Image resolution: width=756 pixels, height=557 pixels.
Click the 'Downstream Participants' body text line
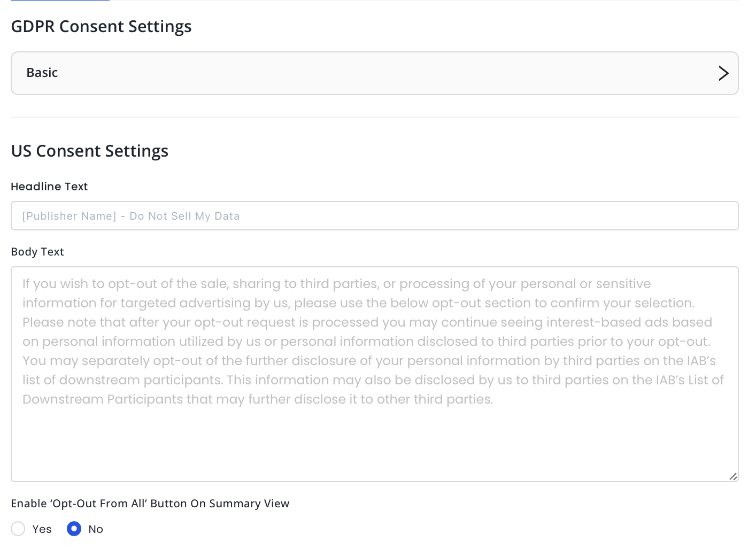point(257,399)
